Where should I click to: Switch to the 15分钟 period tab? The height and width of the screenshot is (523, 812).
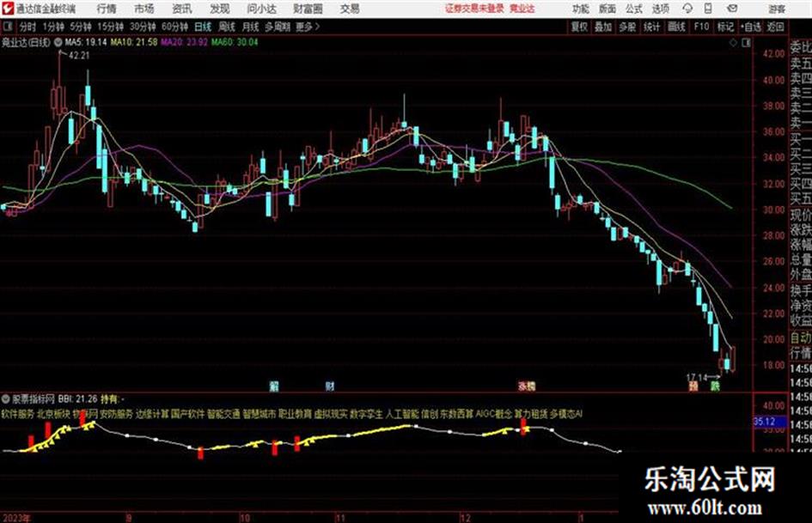[x=110, y=27]
